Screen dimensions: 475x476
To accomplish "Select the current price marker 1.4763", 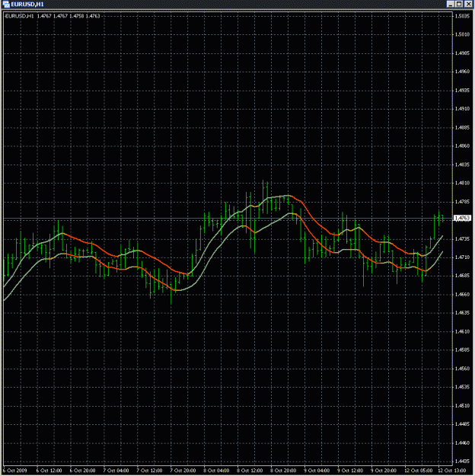I will tap(462, 218).
